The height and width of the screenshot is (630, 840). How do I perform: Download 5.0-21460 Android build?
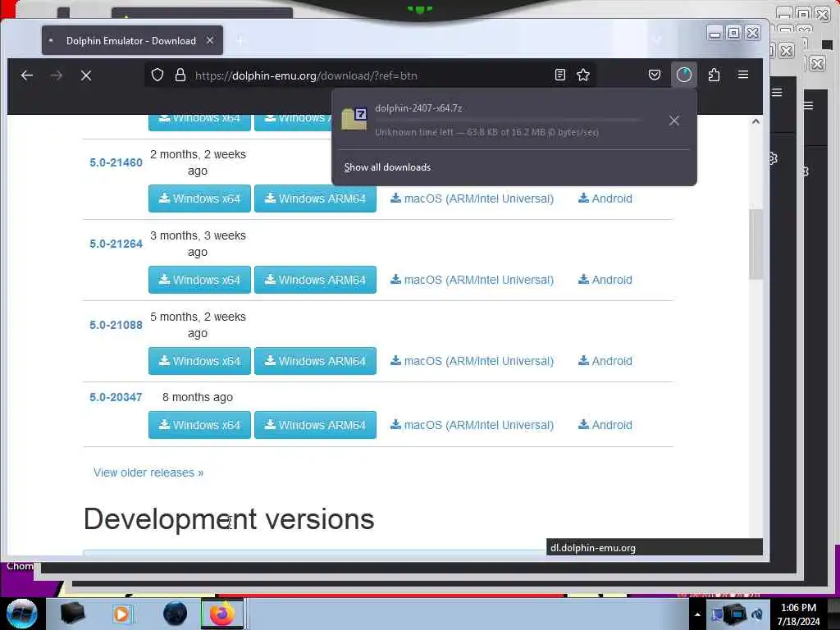pos(605,199)
